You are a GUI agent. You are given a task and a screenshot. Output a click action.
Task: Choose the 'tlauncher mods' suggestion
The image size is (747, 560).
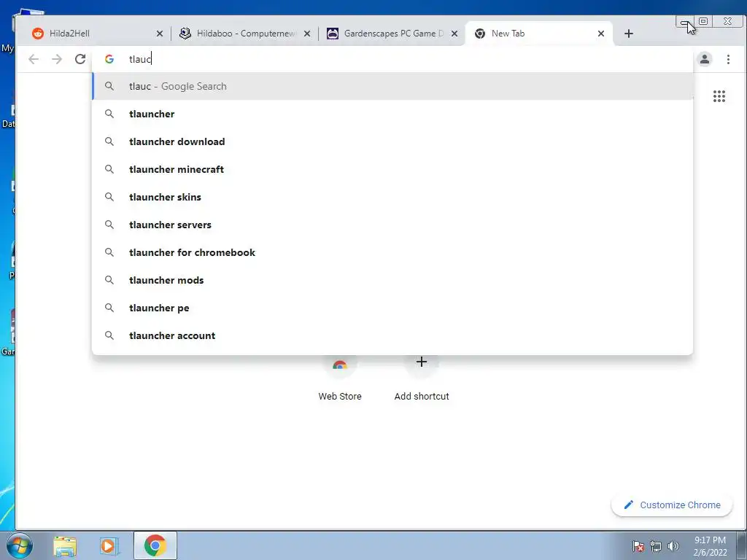pos(392,280)
